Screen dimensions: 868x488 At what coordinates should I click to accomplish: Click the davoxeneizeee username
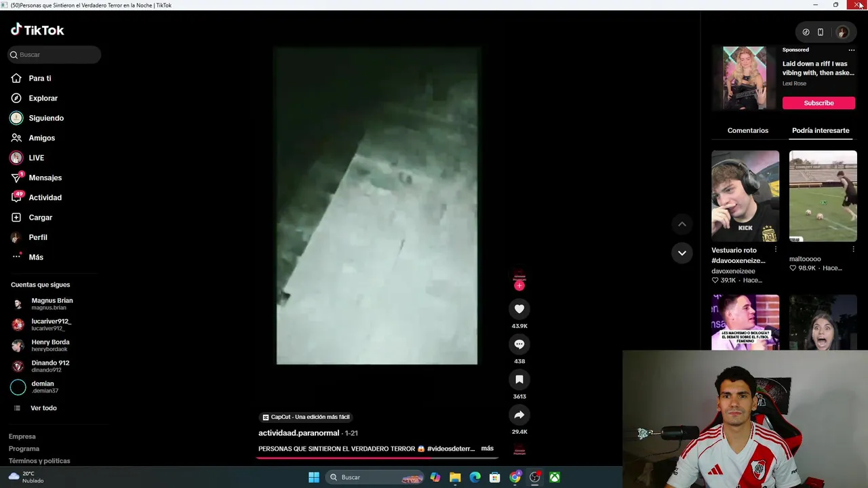(733, 271)
